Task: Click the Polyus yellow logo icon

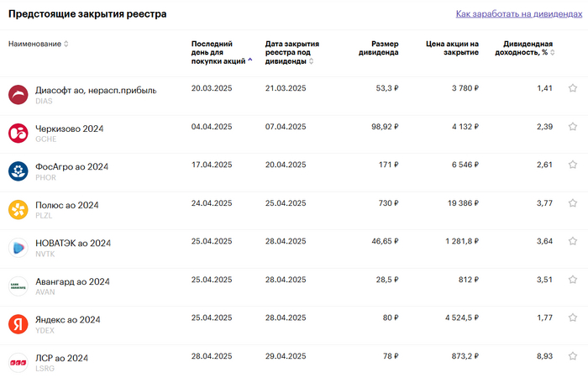Action: [18, 209]
